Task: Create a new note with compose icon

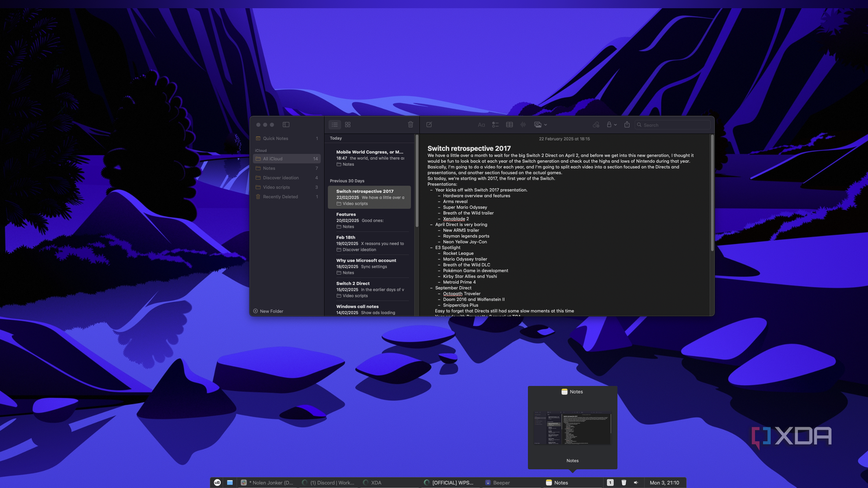Action: (429, 124)
